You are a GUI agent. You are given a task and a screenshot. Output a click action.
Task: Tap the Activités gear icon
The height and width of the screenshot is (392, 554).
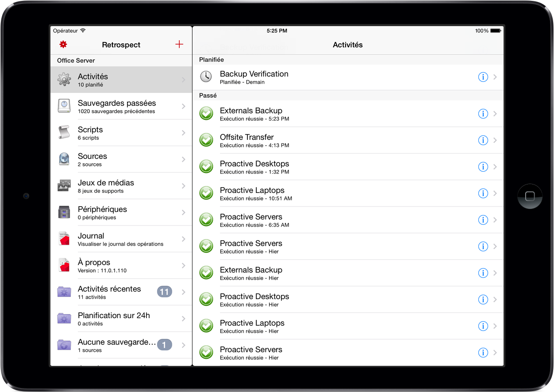tap(64, 80)
